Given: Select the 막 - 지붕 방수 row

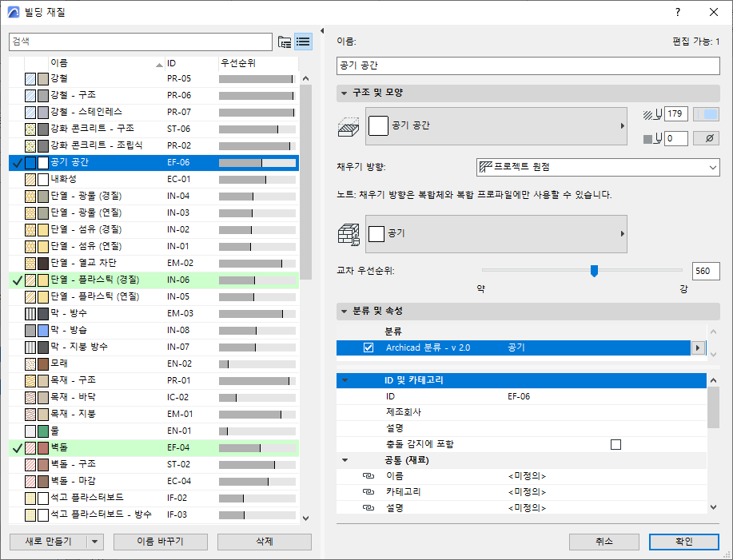Looking at the screenshot, I should pos(153,347).
